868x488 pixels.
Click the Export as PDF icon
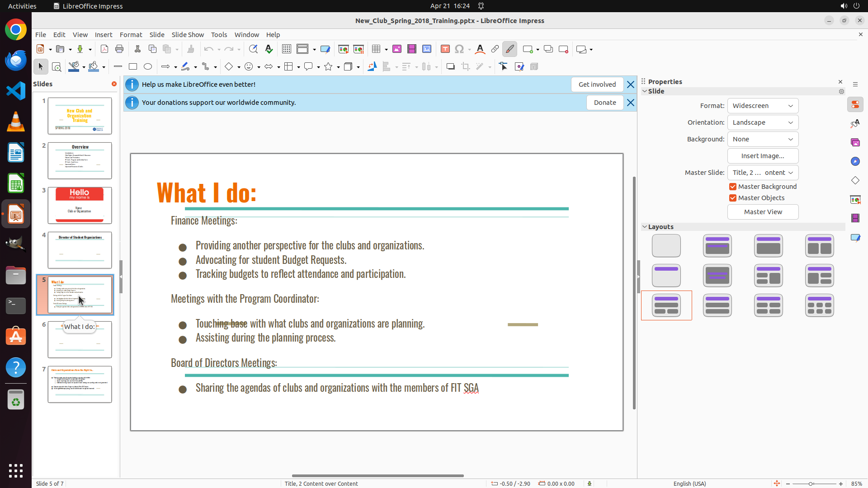tap(104, 49)
